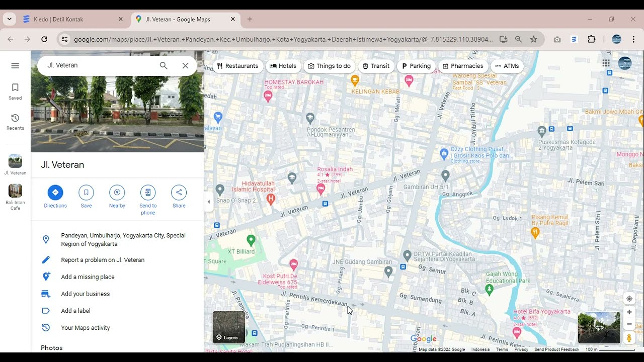Go back to previous page
The width and height of the screenshot is (644, 362).
[11, 39]
